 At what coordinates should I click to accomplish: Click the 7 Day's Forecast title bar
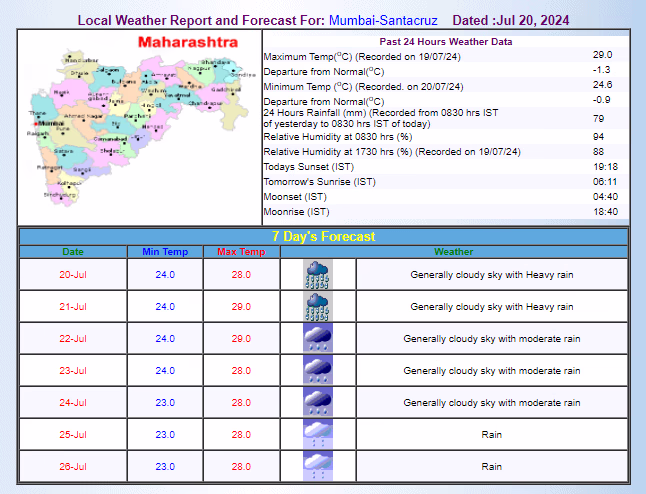click(323, 237)
